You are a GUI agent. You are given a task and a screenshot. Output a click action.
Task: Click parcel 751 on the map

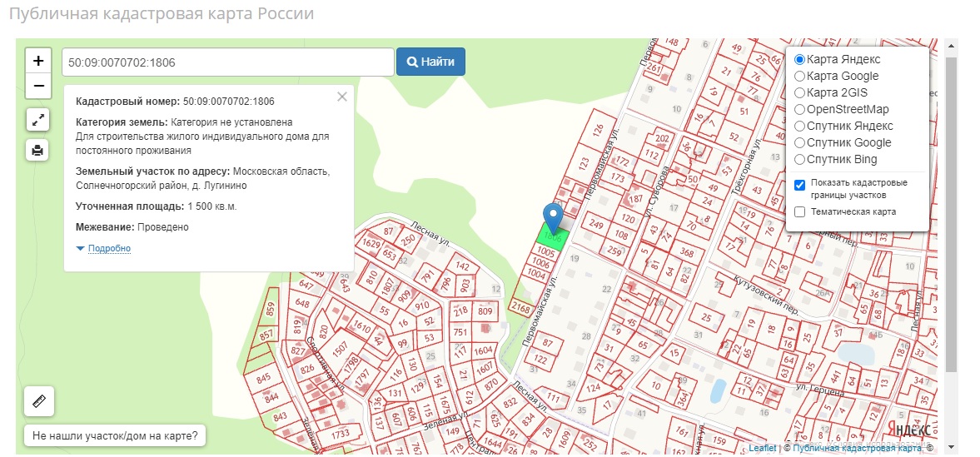click(460, 332)
